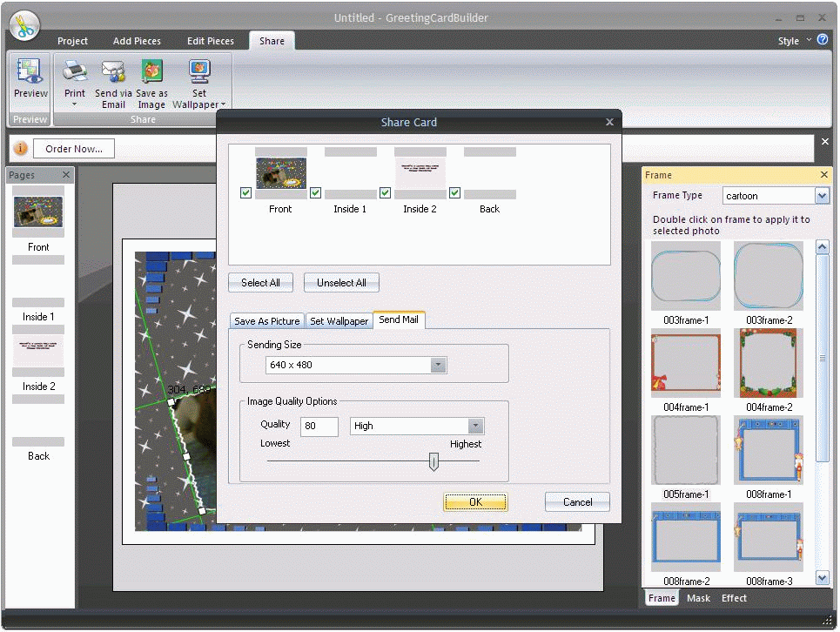Click the help question mark icon
Screen dimensions: 840x632
coord(821,40)
